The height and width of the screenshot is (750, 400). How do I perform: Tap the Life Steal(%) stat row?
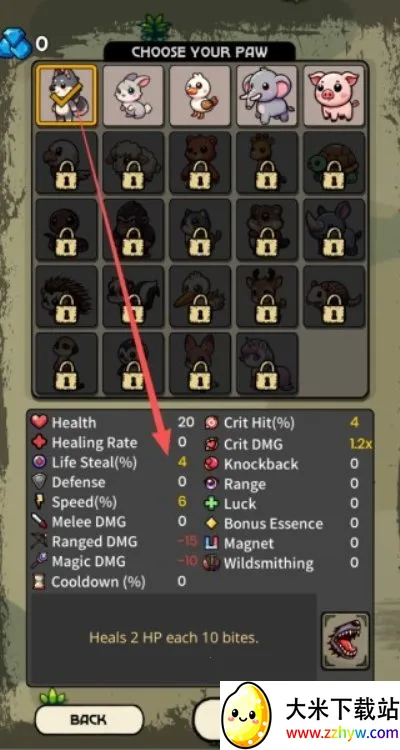(109, 463)
